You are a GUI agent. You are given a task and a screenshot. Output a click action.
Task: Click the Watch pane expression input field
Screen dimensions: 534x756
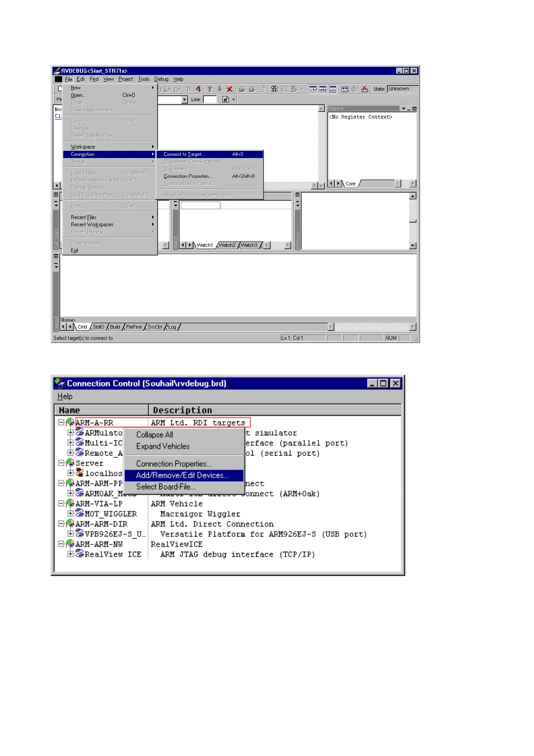pyautogui.click(x=200, y=205)
